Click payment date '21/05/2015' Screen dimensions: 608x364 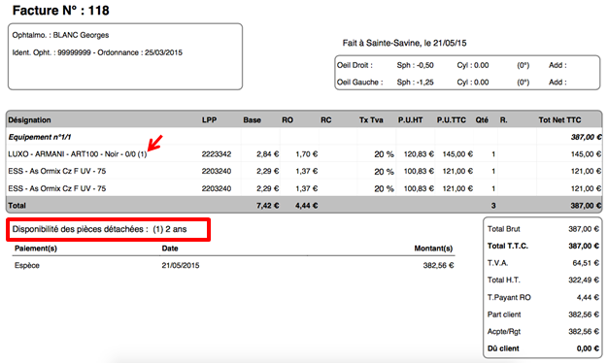pyautogui.click(x=181, y=266)
